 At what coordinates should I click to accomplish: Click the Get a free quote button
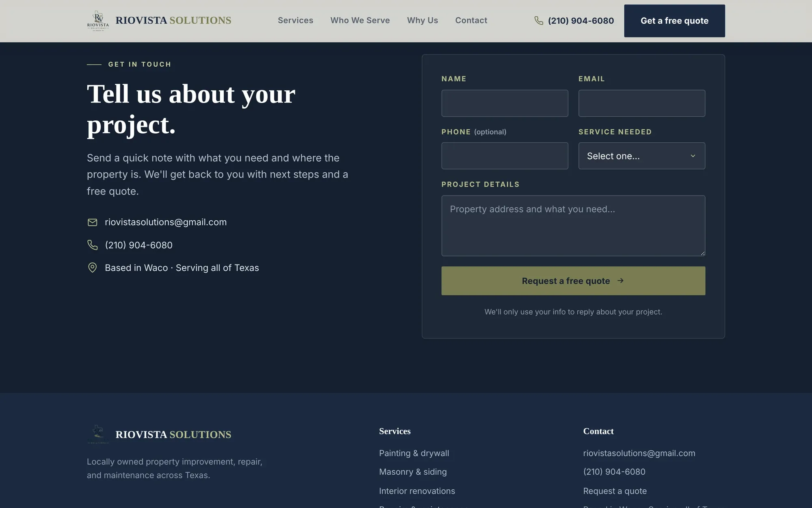click(x=674, y=21)
